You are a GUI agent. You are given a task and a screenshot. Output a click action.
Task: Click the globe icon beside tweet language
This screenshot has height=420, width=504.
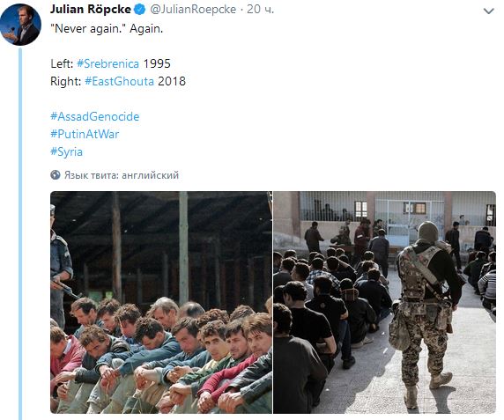(x=56, y=175)
